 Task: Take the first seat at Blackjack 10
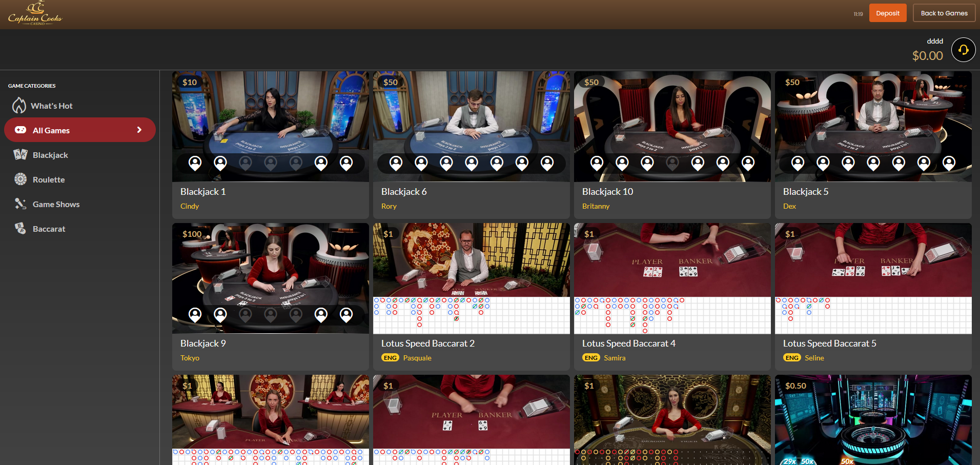click(x=597, y=164)
